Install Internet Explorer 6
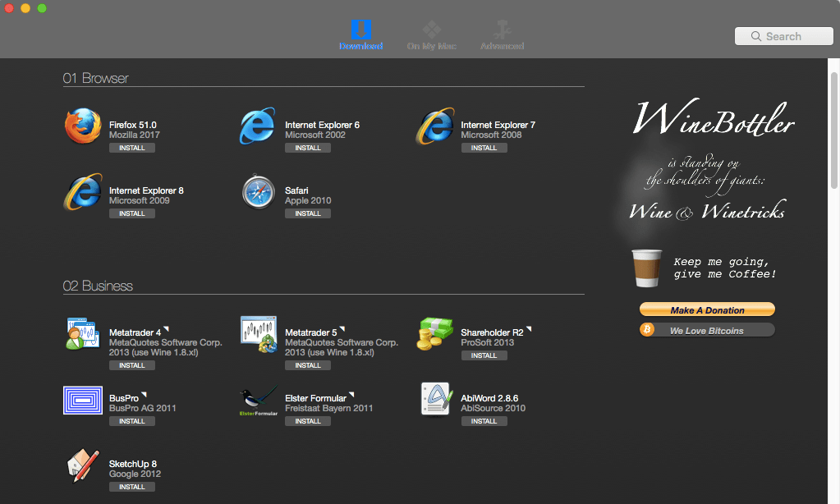The height and width of the screenshot is (504, 840). click(x=307, y=148)
